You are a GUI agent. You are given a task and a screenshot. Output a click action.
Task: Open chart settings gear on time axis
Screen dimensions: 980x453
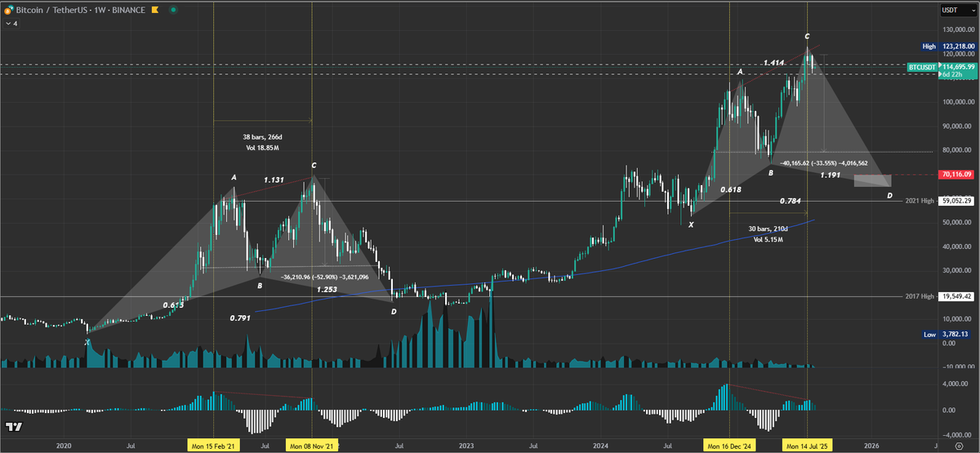coord(958,446)
